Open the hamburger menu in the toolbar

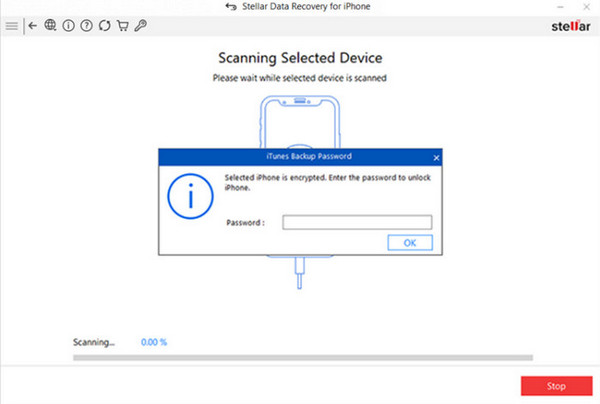tap(11, 26)
